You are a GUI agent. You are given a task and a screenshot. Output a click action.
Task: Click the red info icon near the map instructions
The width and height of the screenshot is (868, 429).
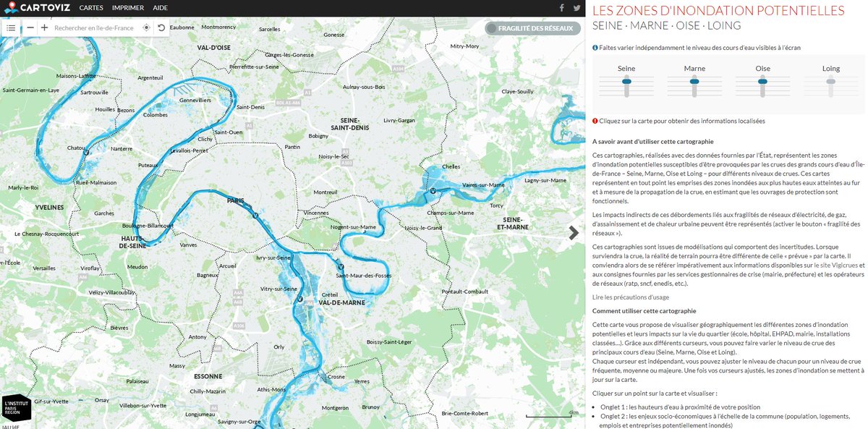[x=595, y=121]
